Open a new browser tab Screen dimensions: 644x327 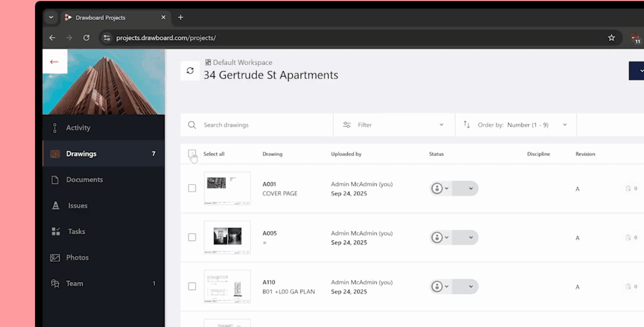180,17
